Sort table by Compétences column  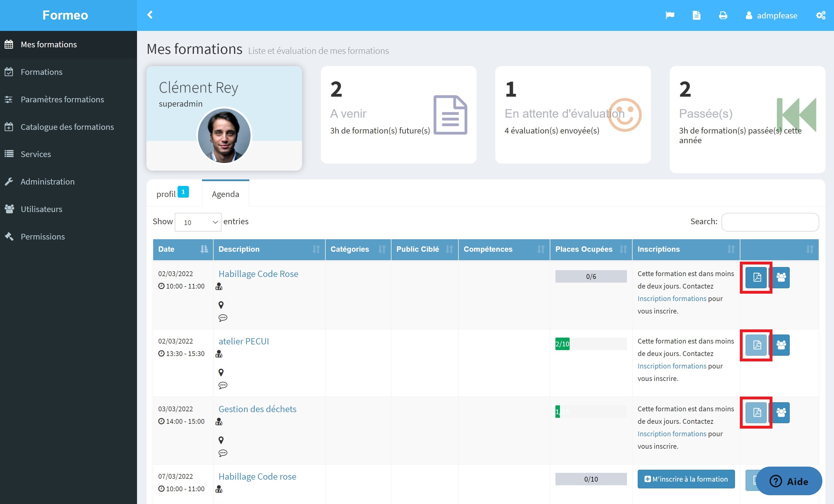504,249
